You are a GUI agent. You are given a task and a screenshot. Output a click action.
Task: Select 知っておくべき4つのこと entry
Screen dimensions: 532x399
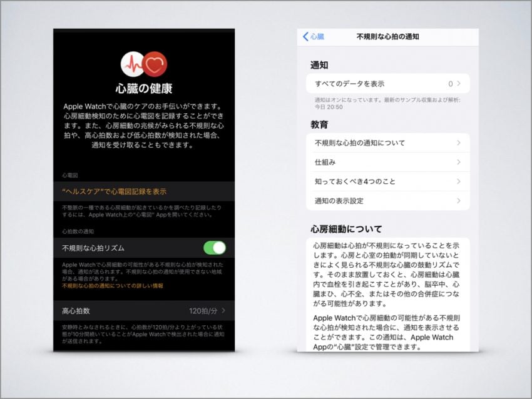[x=354, y=181]
